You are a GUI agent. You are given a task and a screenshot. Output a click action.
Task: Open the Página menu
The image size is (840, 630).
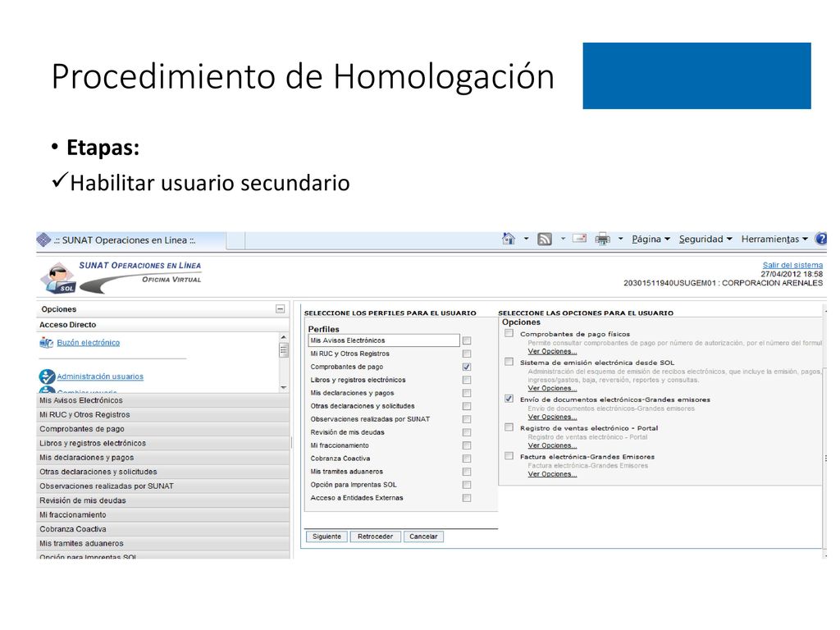pyautogui.click(x=651, y=240)
